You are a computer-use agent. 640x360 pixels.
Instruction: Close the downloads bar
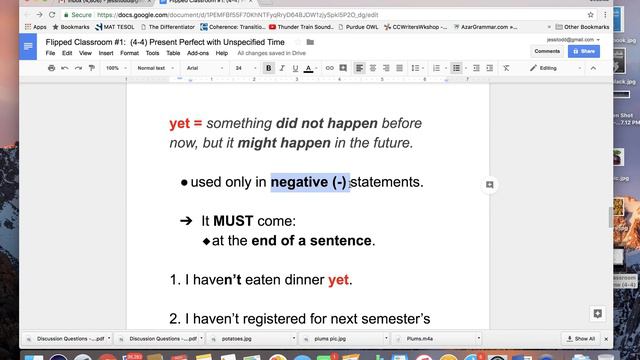tap(606, 339)
